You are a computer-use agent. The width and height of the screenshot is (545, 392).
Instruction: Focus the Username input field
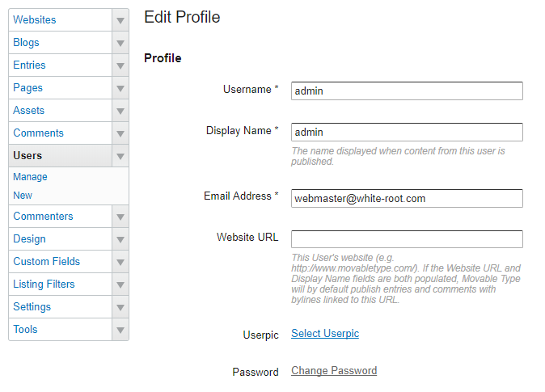point(407,91)
